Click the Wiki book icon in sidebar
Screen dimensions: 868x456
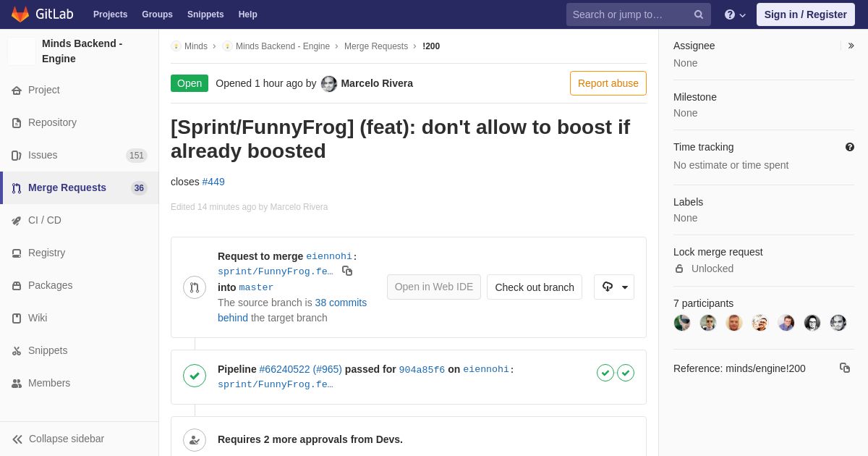tap(17, 318)
